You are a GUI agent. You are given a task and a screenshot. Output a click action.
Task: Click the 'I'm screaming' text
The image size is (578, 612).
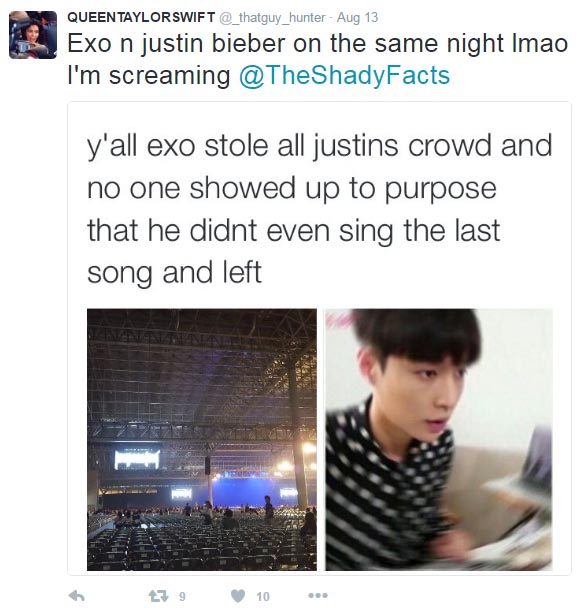click(149, 75)
